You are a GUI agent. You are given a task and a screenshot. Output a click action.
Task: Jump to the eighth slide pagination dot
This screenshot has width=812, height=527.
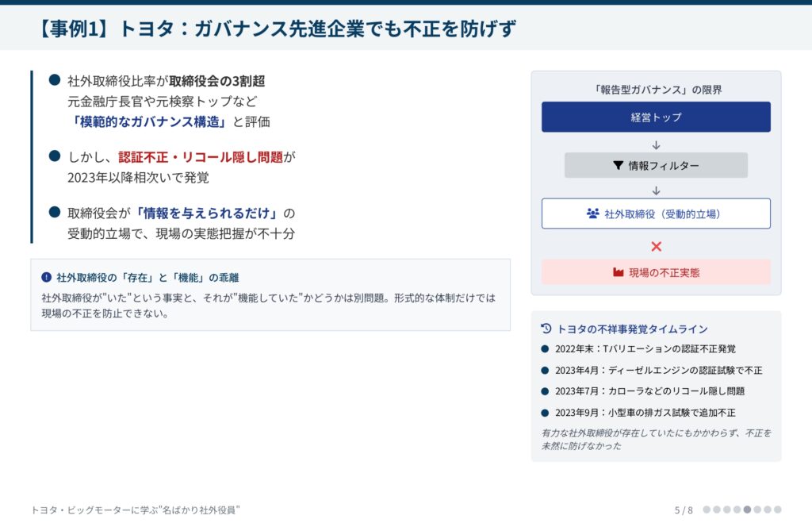[x=777, y=510]
